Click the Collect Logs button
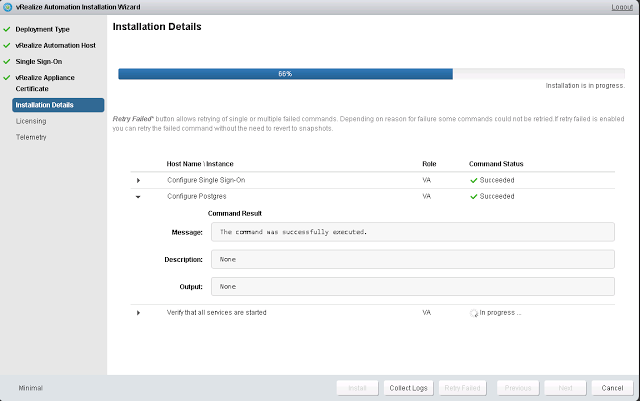The width and height of the screenshot is (640, 401). point(408,388)
